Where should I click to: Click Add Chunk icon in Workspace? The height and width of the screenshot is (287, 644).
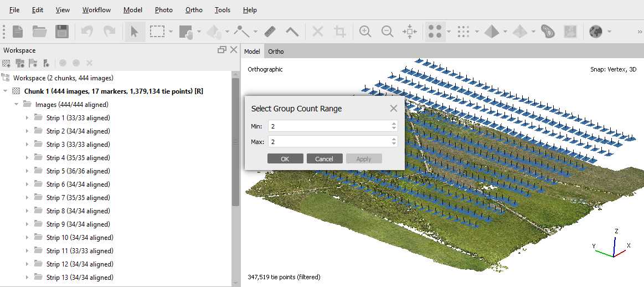[x=7, y=63]
